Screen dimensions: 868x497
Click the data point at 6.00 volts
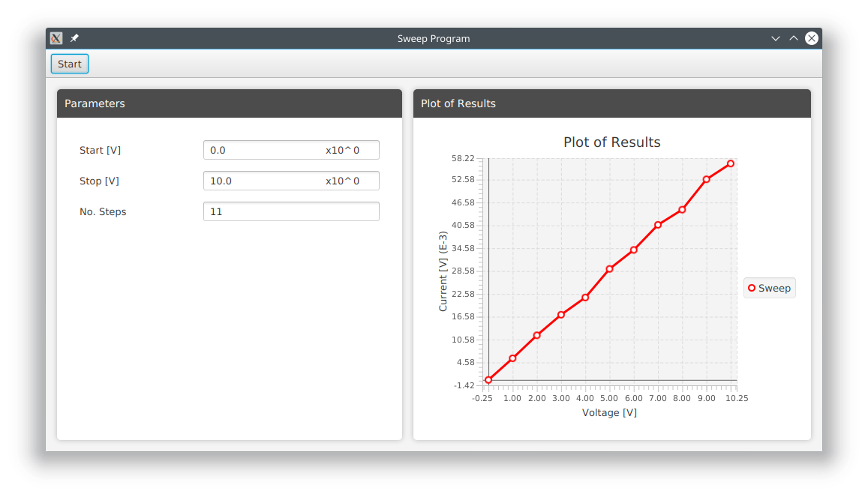[634, 250]
